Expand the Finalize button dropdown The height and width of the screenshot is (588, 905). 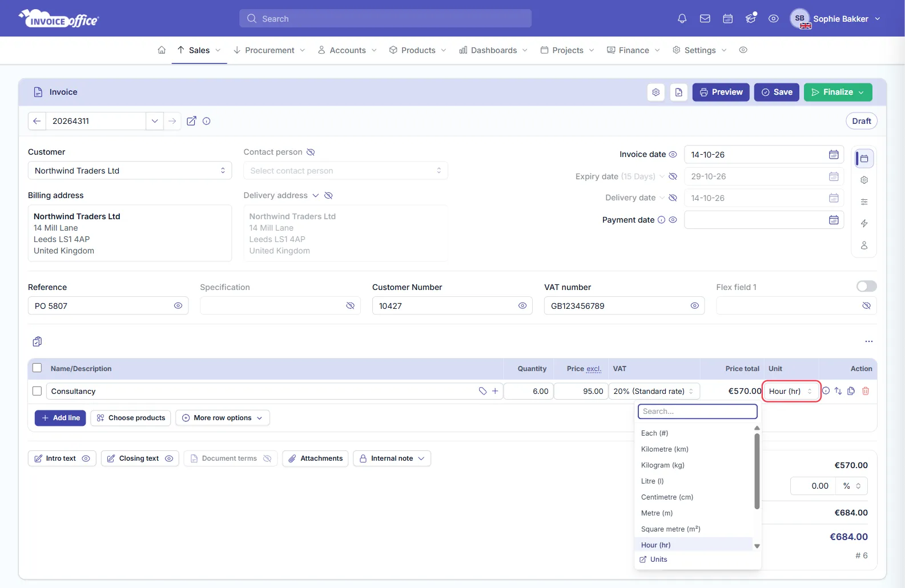click(x=861, y=92)
